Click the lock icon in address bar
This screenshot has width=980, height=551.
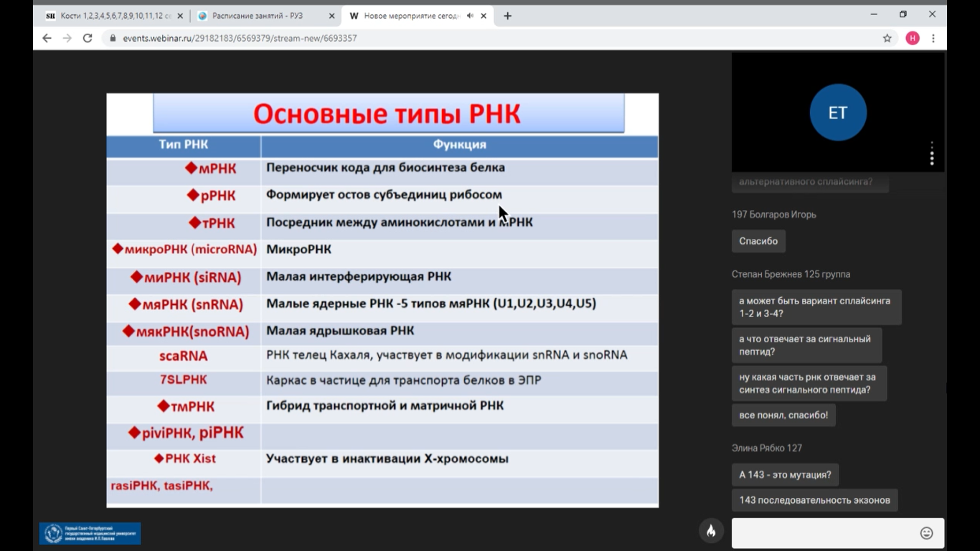click(x=113, y=38)
